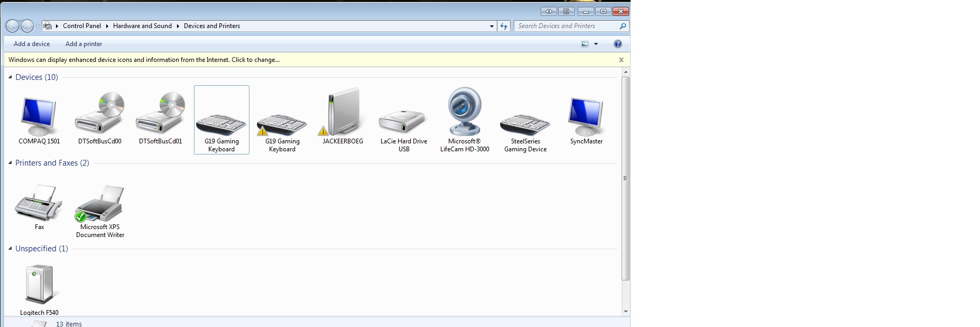
Task: Dismiss the yellow information bar
Action: point(621,60)
